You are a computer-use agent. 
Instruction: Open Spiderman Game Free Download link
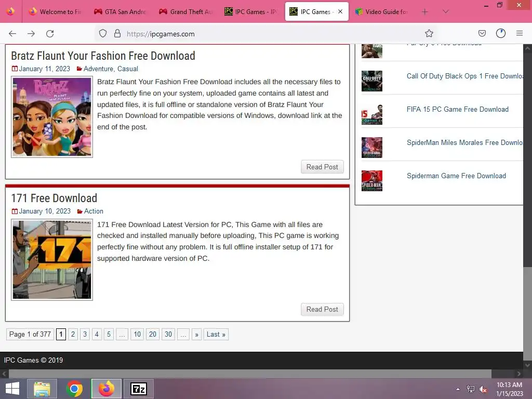456,176
